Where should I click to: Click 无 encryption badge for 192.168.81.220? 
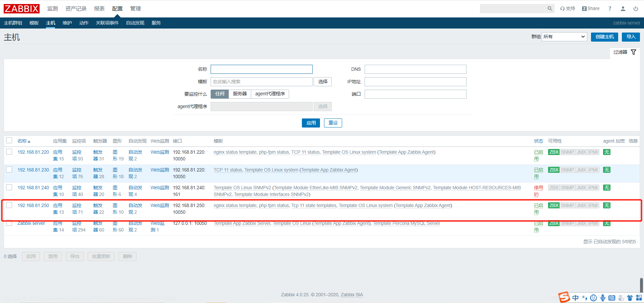coord(607,152)
